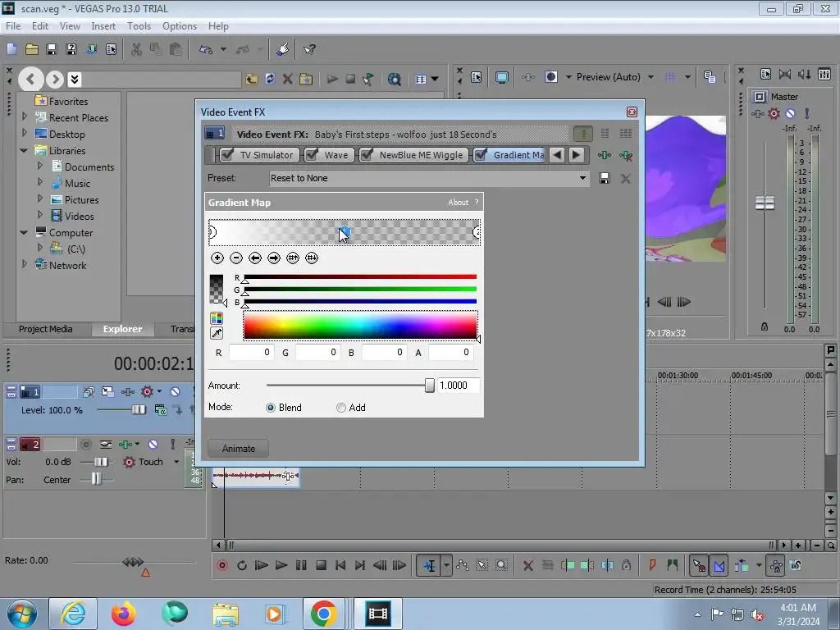Arm audio track 2 for record
Screen dimensions: 840x630
tap(85, 444)
